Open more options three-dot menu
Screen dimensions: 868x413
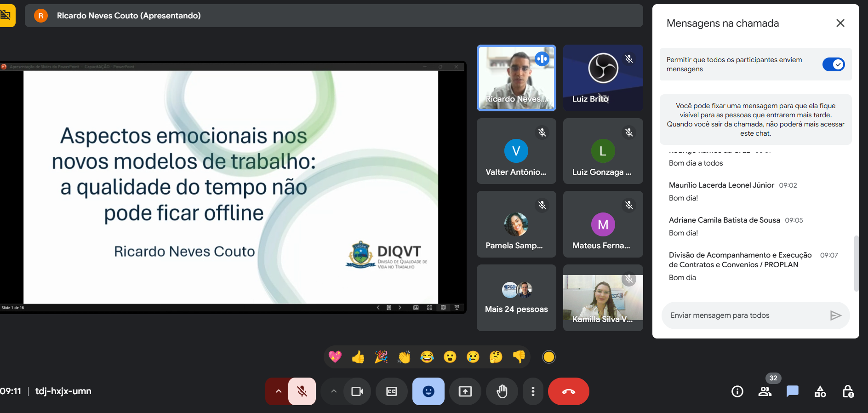(533, 391)
